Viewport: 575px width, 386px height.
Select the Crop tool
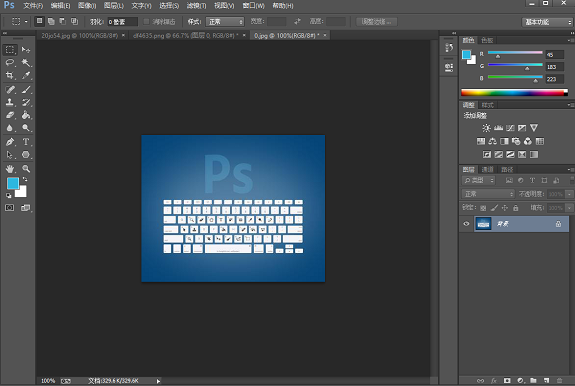point(10,76)
